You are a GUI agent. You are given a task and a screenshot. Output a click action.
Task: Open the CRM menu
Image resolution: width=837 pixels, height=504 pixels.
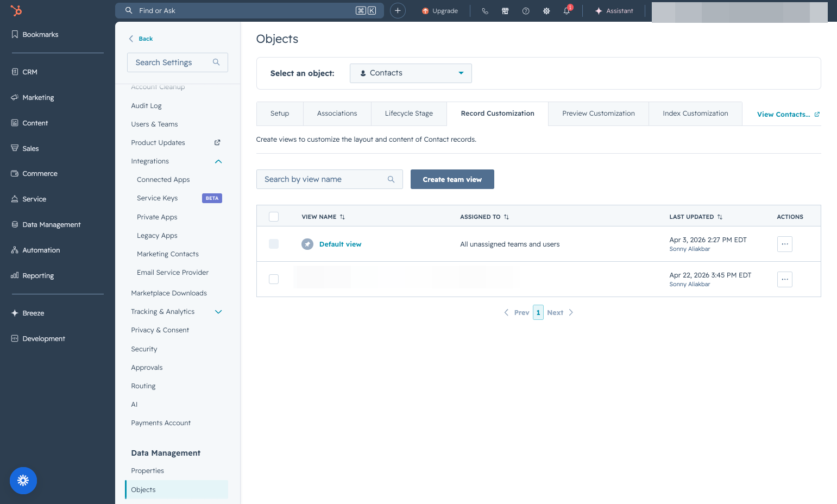point(24,72)
